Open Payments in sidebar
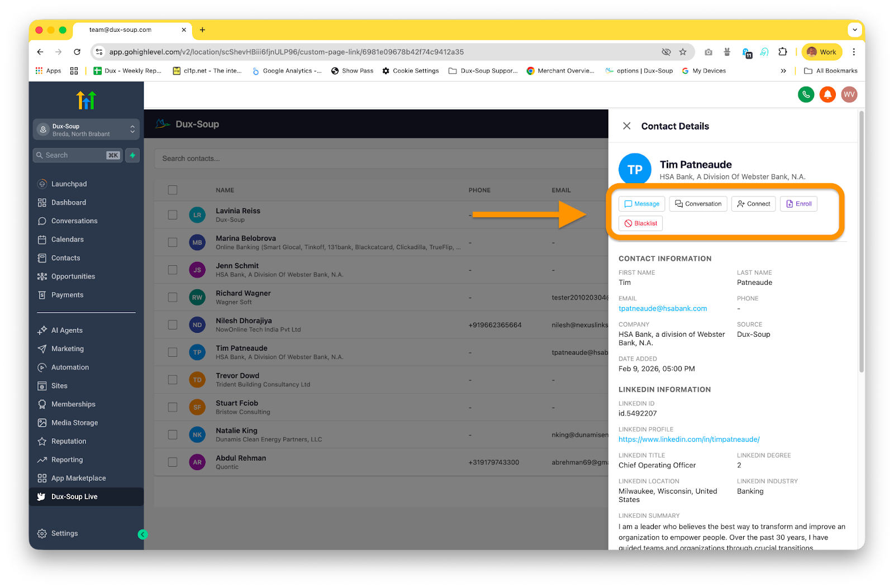894x588 pixels. tap(67, 294)
